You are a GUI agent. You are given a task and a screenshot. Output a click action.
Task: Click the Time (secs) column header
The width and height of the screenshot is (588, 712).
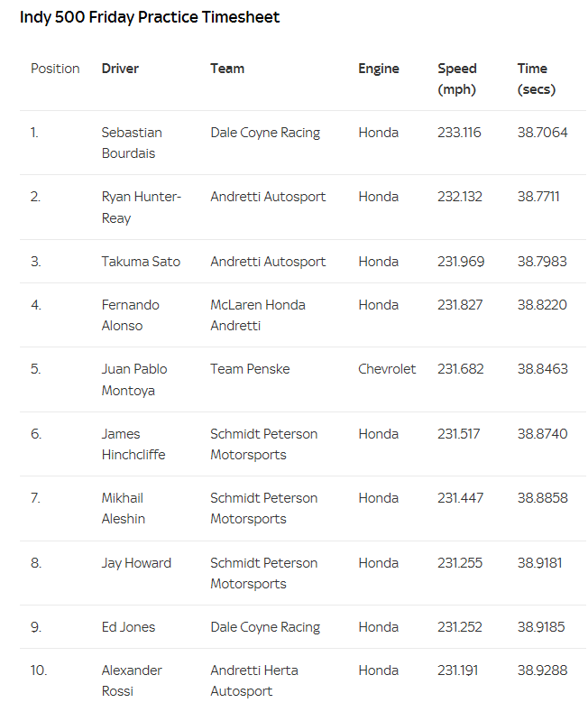pos(536,79)
